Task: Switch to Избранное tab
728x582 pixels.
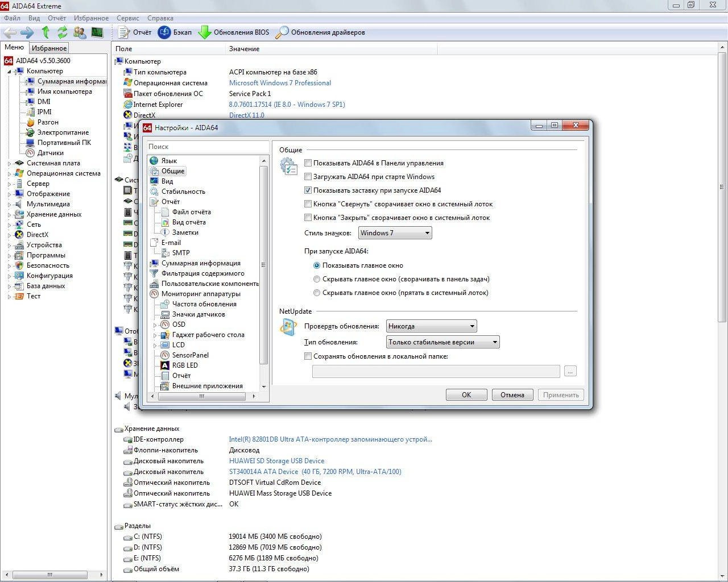Action: click(x=49, y=48)
